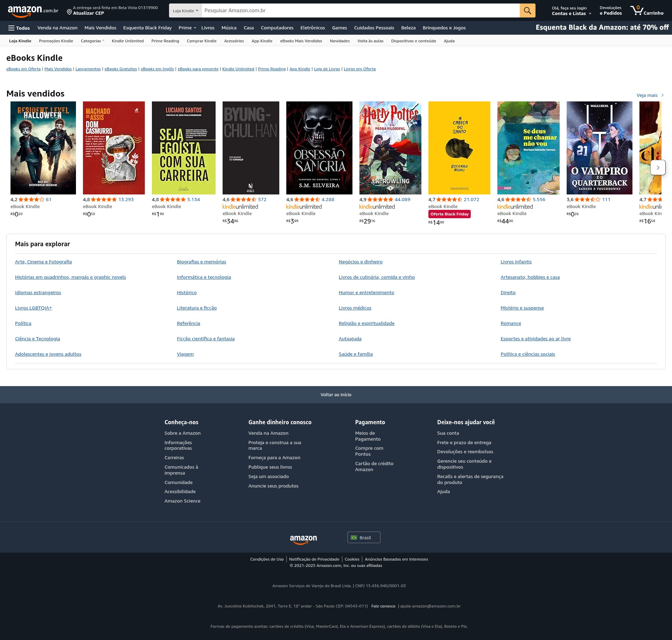The width and height of the screenshot is (672, 640).
Task: Open Seja Egoísta com sua Carreira cover
Action: pos(184,148)
